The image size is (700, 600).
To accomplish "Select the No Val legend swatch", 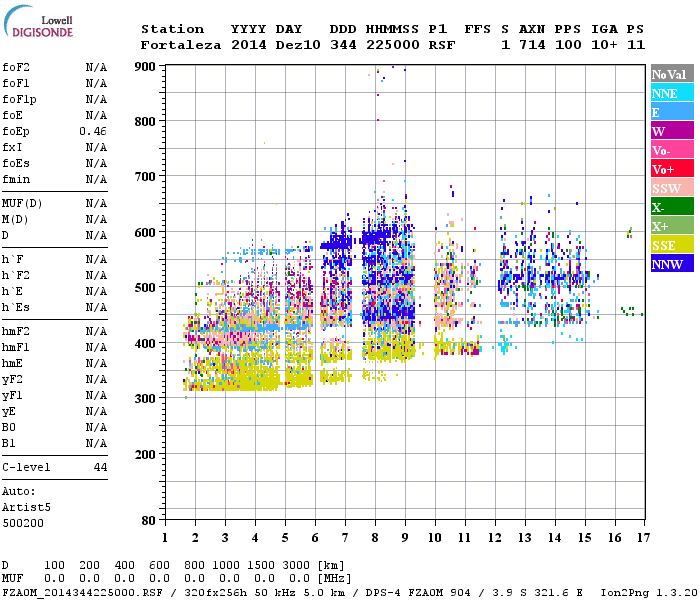I will coord(672,74).
